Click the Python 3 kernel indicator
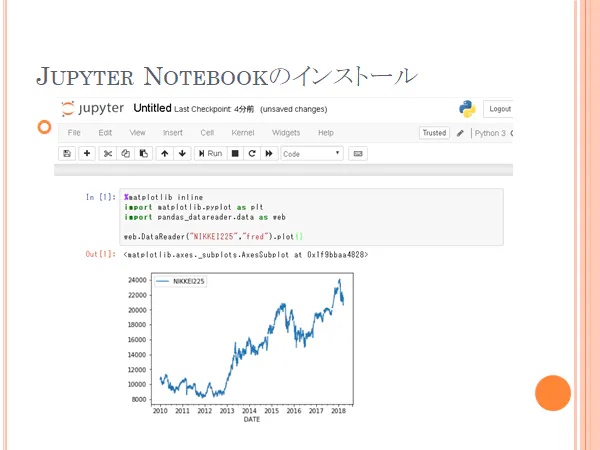 (490, 133)
